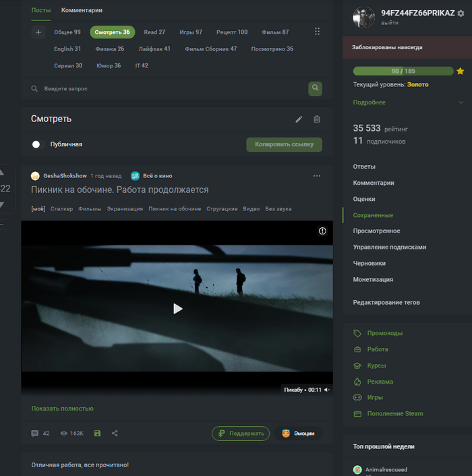
Task: Expand post with Показать полностью
Action: [x=63, y=409]
